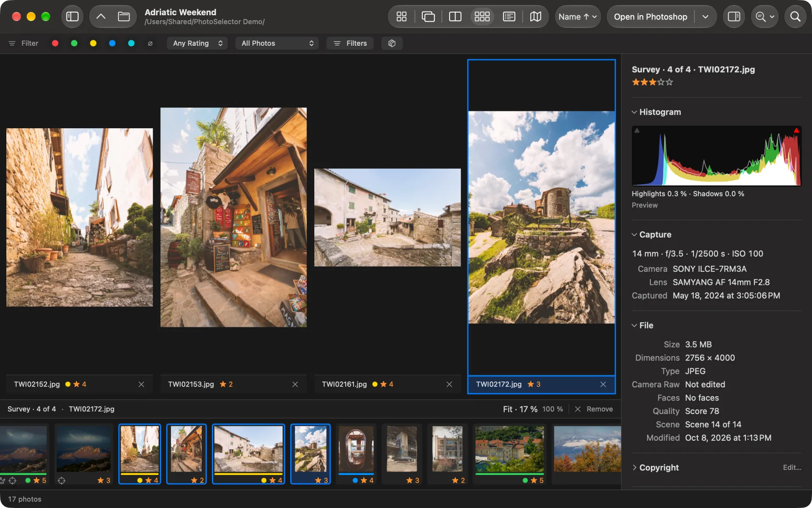Toggle the Filter bar button
The width and height of the screenshot is (812, 508).
click(x=23, y=43)
